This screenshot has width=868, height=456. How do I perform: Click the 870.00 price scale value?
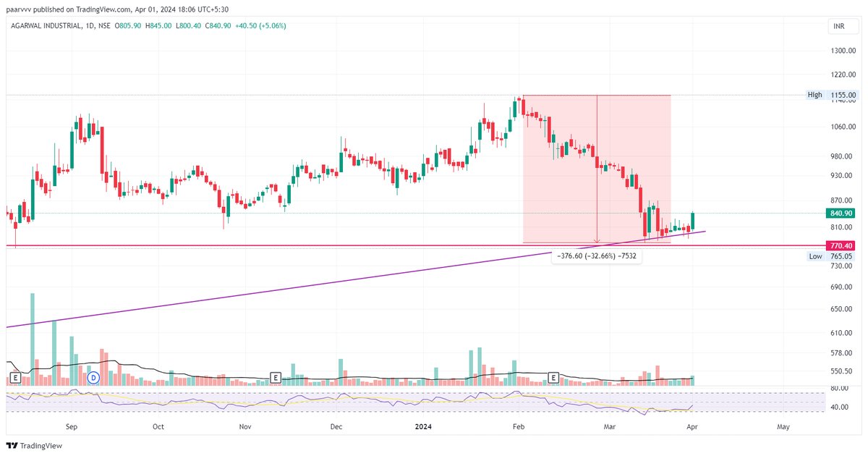pos(843,200)
